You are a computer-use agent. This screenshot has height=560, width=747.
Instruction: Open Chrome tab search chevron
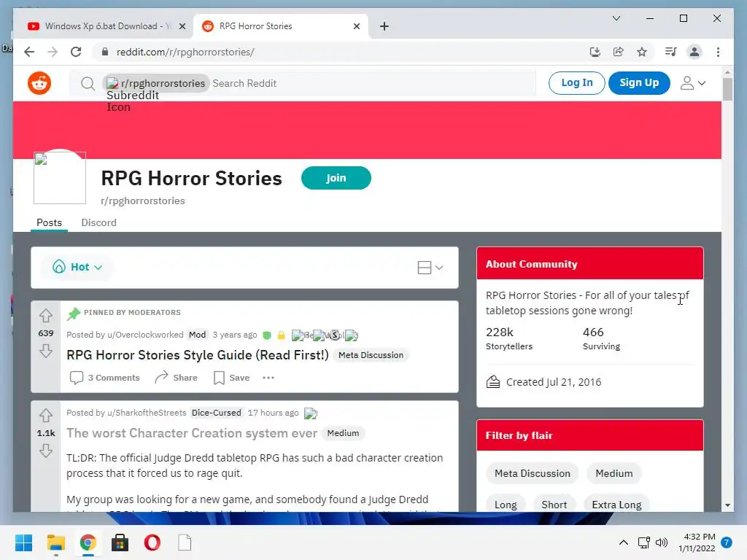(x=616, y=18)
